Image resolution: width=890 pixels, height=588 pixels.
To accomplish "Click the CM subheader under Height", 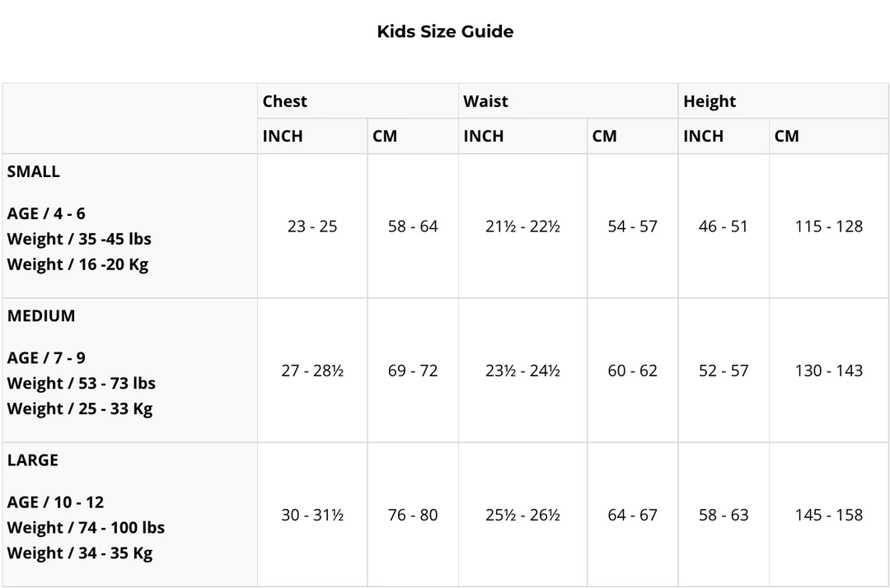I will [x=786, y=136].
